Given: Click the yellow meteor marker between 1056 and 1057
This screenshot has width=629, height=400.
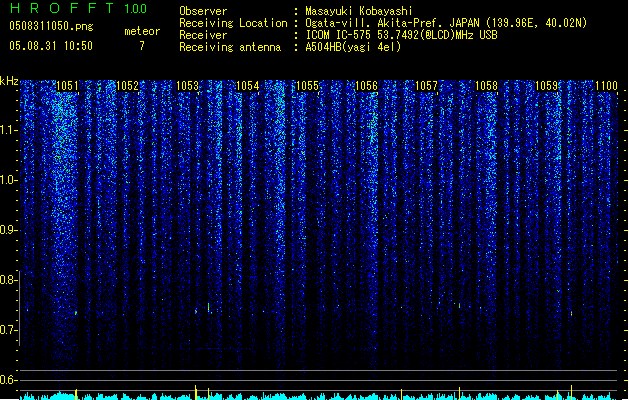Looking at the screenshot, I should 402,394.
